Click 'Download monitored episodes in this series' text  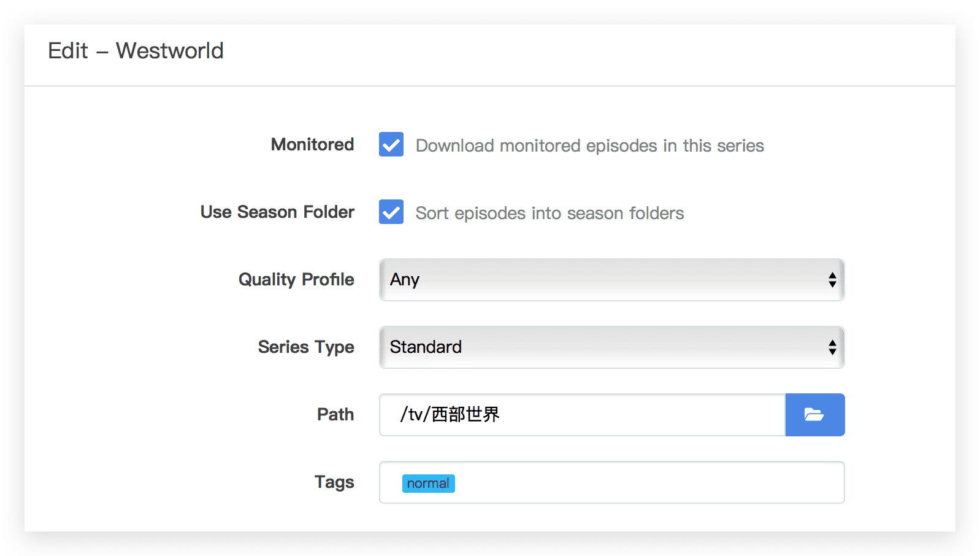pos(590,145)
